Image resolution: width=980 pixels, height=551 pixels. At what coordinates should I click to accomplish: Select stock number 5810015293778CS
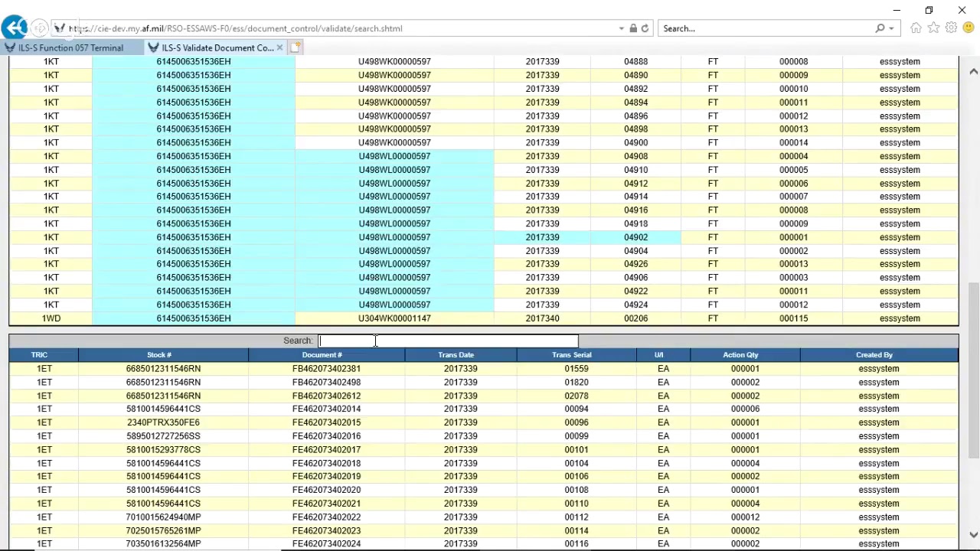click(163, 450)
